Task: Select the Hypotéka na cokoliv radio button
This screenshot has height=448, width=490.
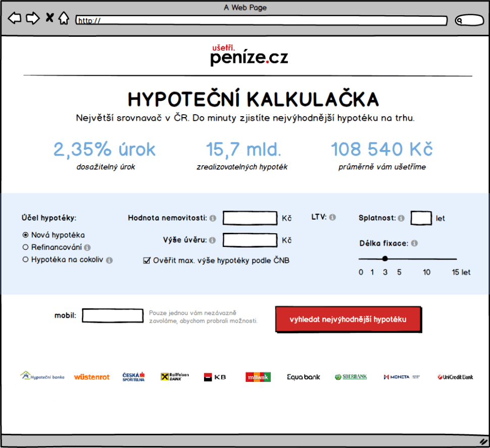Action: click(x=26, y=259)
